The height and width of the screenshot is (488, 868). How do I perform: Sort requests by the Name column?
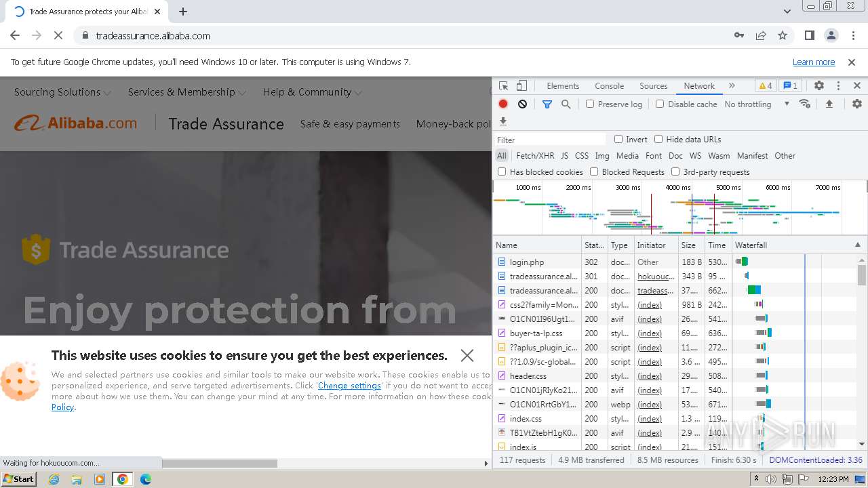537,245
